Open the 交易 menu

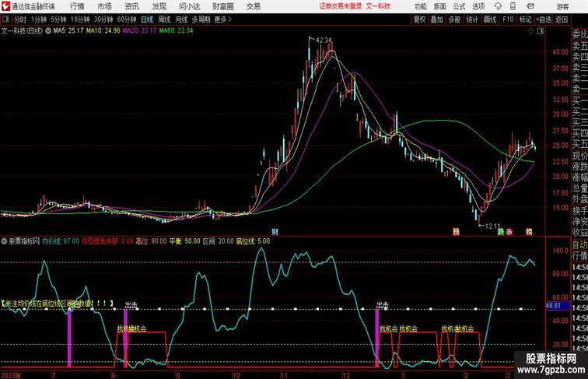[x=253, y=6]
